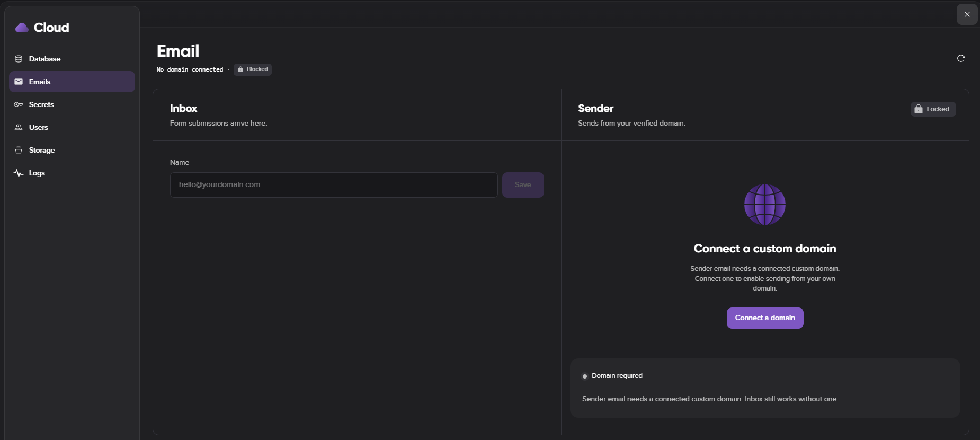Click the Save button beside Name

pos(523,185)
